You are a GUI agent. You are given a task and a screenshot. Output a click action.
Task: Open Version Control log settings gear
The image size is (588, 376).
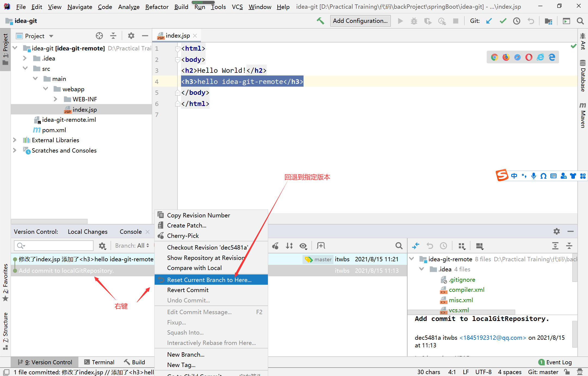click(102, 246)
